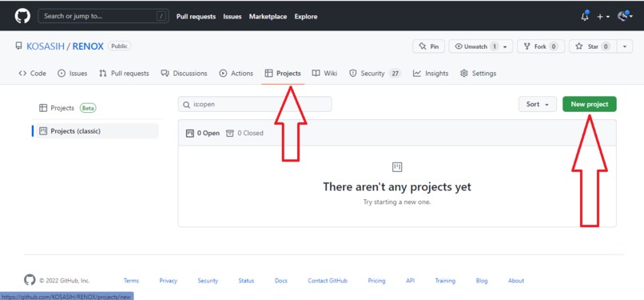Screen dimensions: 644x300
Task: Open the Status footer link
Action: (246, 281)
